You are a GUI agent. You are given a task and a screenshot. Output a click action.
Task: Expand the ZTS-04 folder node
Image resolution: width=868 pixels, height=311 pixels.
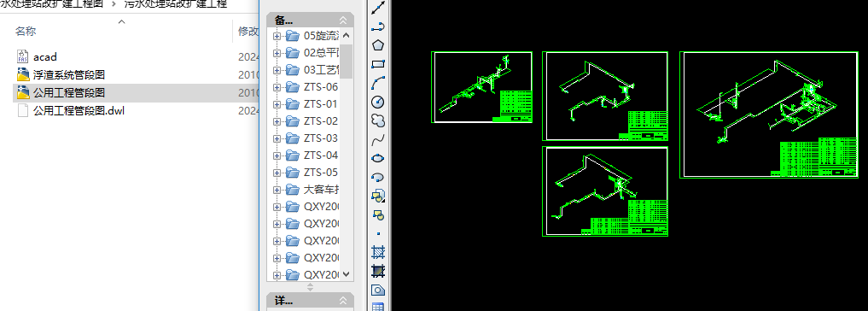click(x=277, y=155)
